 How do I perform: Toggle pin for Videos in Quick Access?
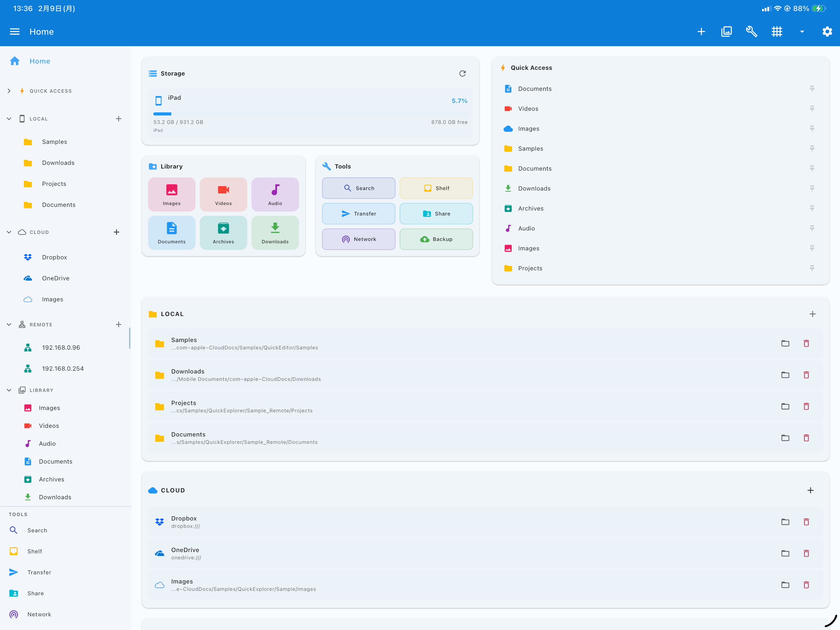(x=812, y=109)
